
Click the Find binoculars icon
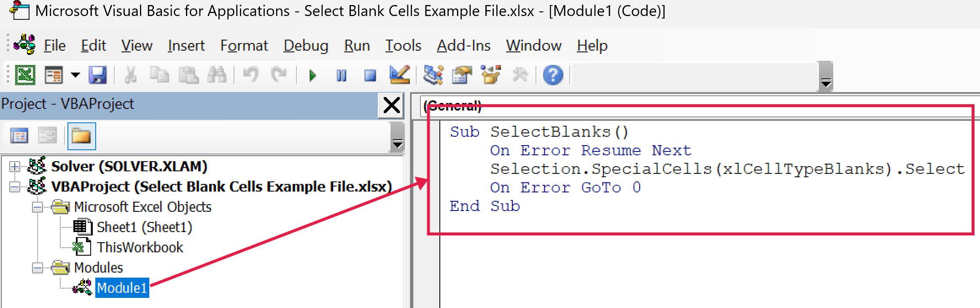click(x=217, y=76)
